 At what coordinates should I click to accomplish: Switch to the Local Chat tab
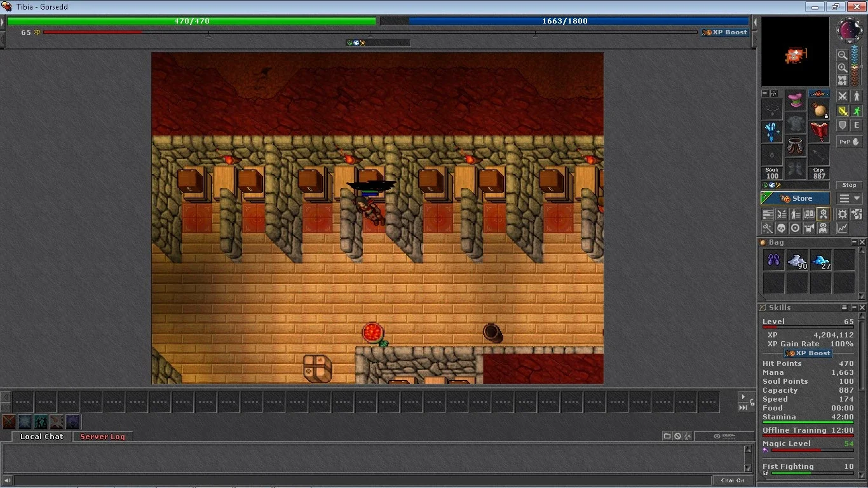(41, 437)
